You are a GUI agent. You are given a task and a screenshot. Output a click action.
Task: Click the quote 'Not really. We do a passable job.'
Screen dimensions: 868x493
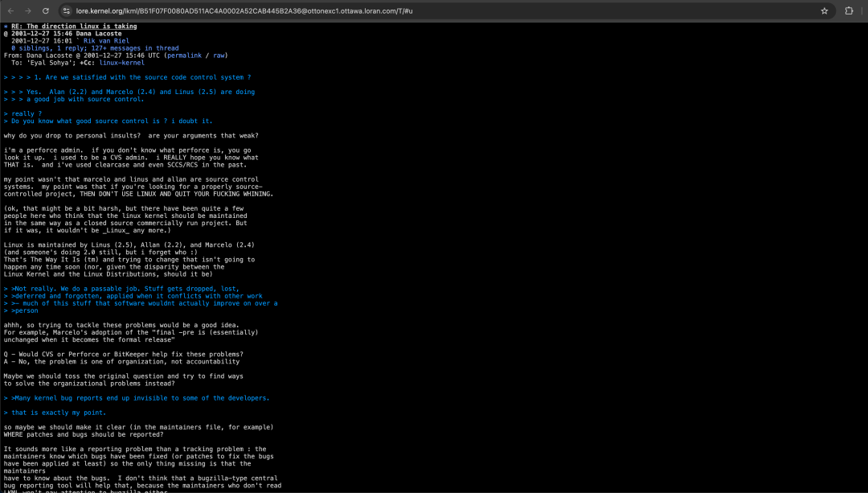121,289
